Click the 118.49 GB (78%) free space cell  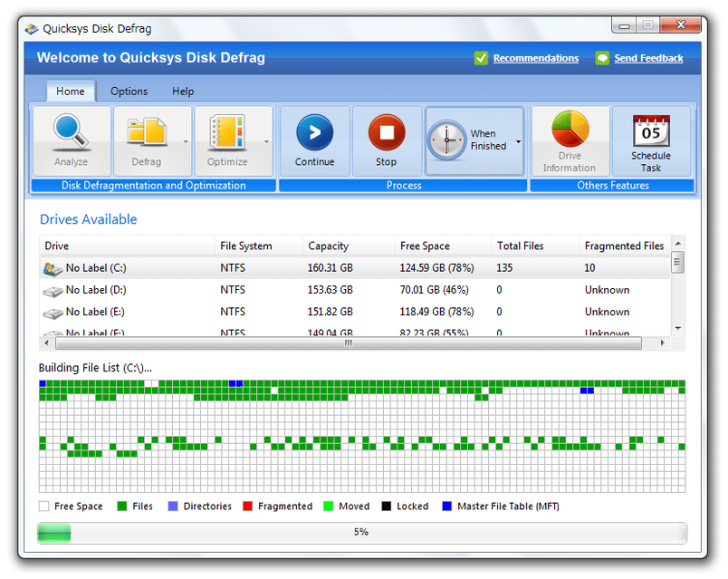coord(437,312)
